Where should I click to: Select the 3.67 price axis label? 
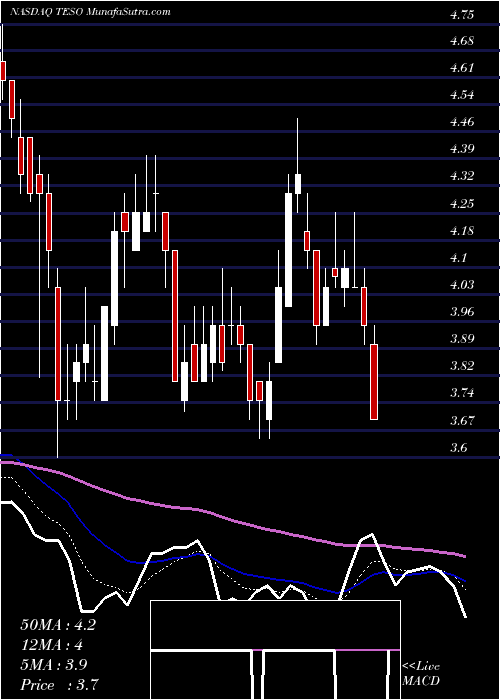click(462, 421)
